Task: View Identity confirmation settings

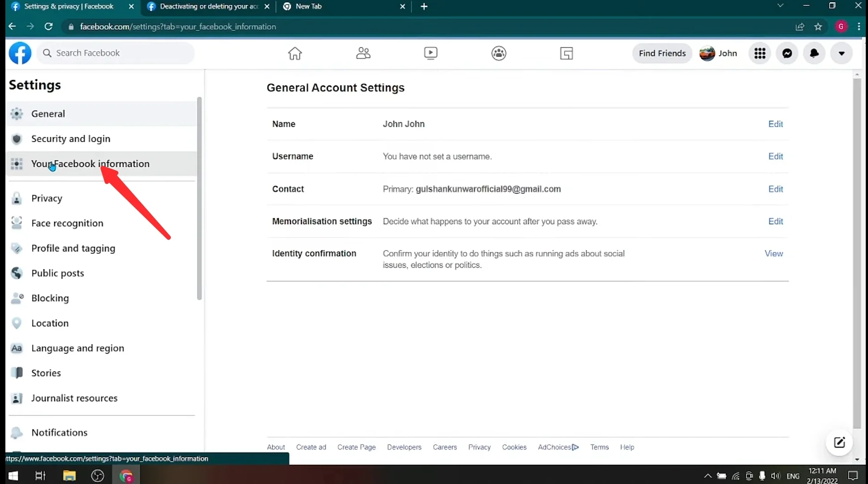Action: (773, 253)
